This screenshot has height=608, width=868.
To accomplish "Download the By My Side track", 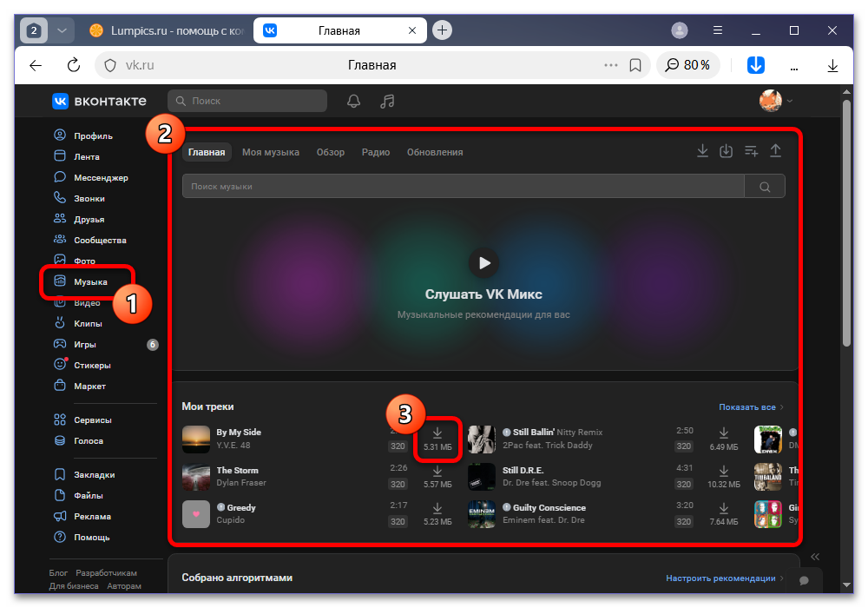I will (437, 439).
